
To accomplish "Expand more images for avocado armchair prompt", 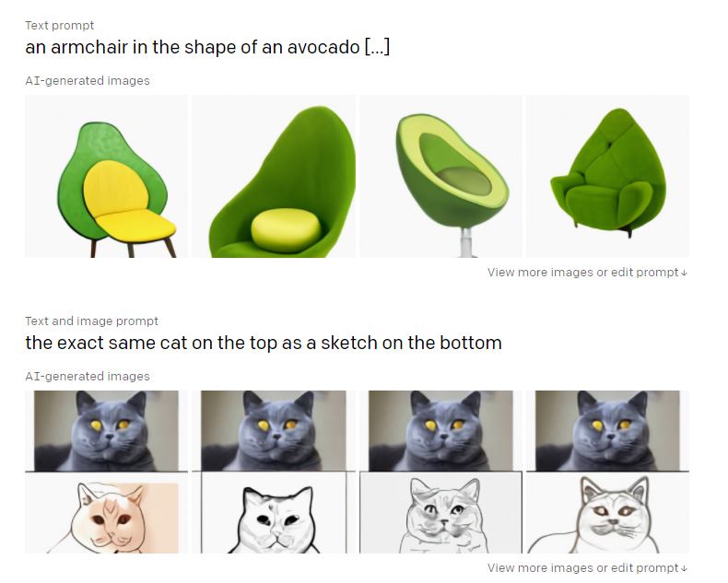I will tap(587, 273).
